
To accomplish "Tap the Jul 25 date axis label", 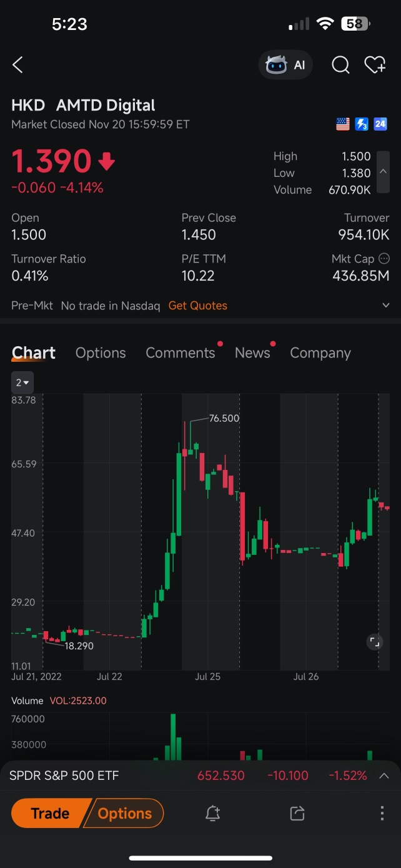I will pos(208,677).
